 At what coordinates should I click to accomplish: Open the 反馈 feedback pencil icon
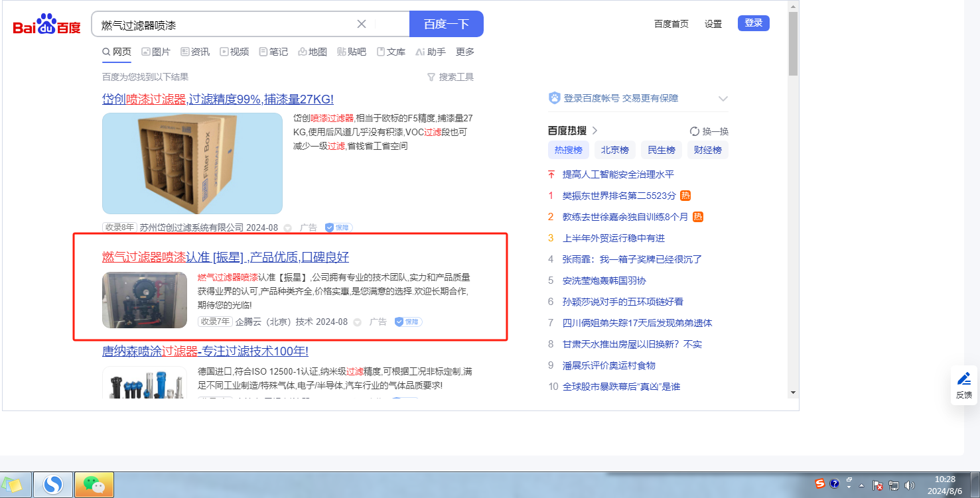[963, 379]
